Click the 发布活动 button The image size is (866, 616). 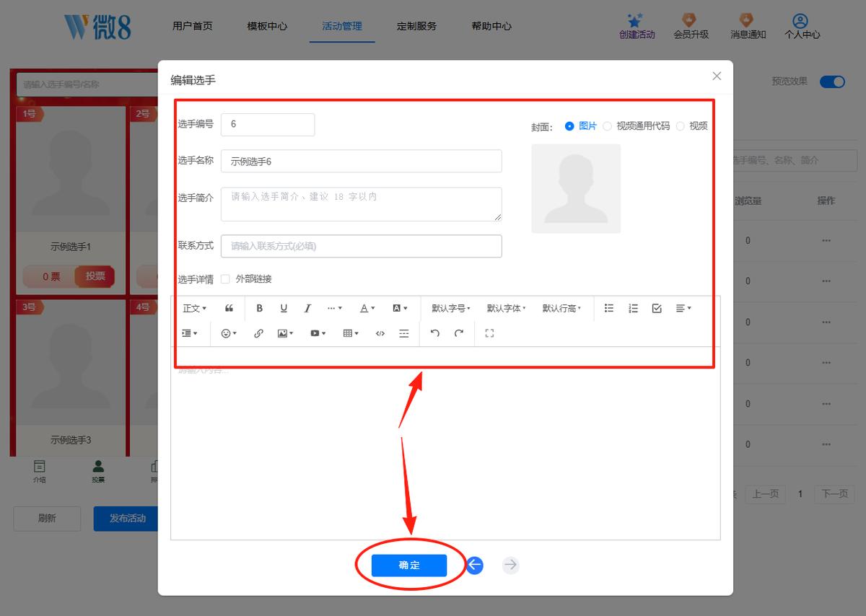[127, 518]
